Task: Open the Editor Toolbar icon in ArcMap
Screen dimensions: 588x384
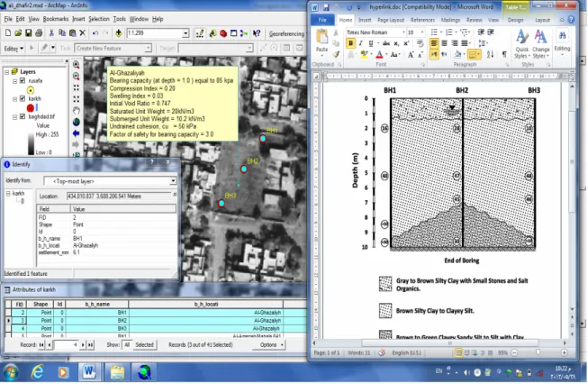Action: point(200,33)
